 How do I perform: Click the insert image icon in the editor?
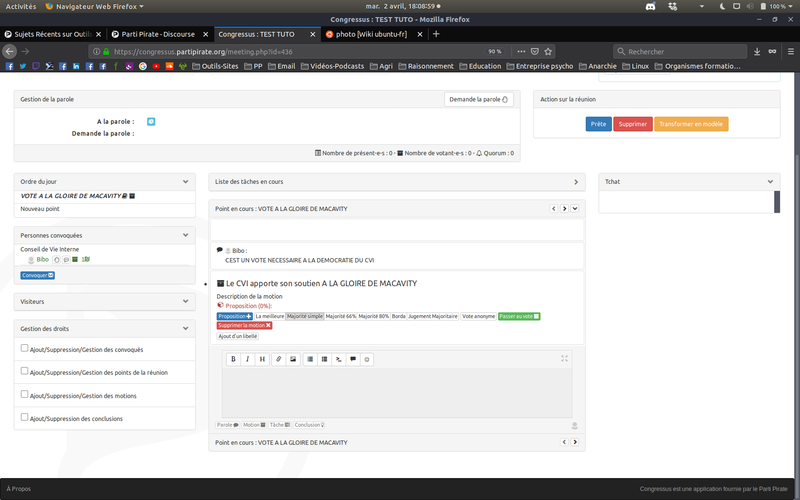click(x=293, y=358)
